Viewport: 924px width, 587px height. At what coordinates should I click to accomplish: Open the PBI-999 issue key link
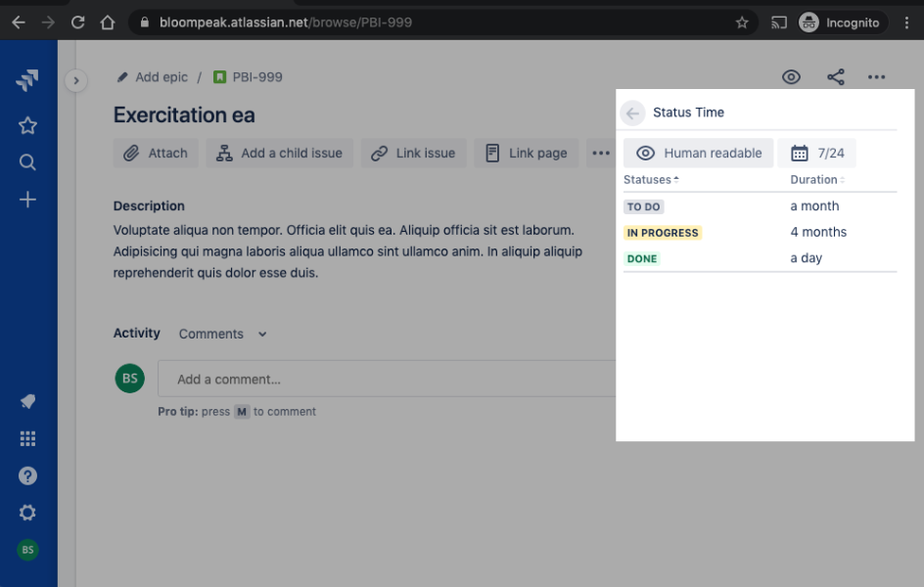[256, 77]
